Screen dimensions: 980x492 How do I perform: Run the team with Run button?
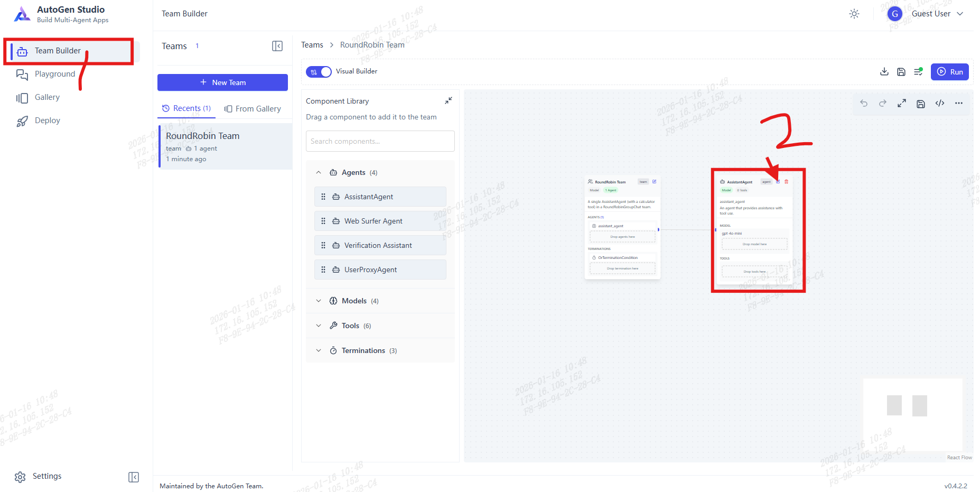point(949,72)
